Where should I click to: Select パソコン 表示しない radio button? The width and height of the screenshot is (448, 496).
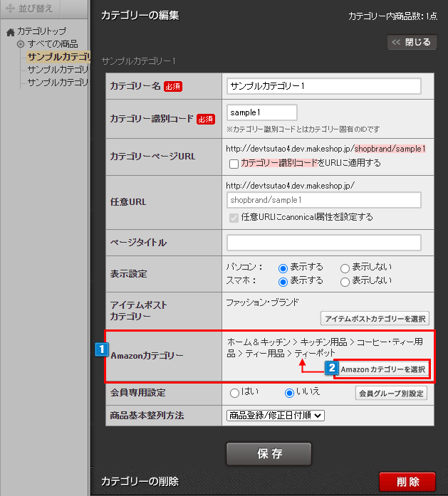pos(345,268)
